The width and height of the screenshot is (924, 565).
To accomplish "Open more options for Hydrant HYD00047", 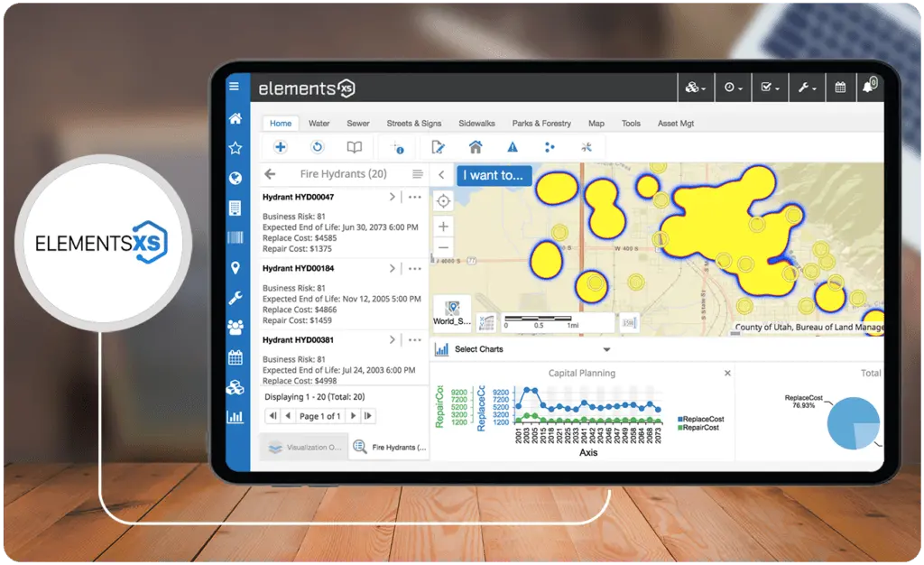I will click(415, 198).
